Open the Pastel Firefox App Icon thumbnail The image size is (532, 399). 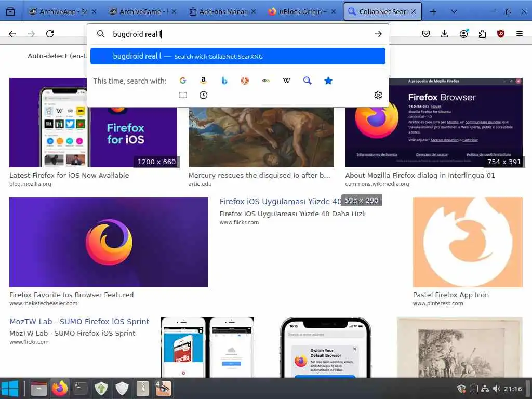pos(468,242)
